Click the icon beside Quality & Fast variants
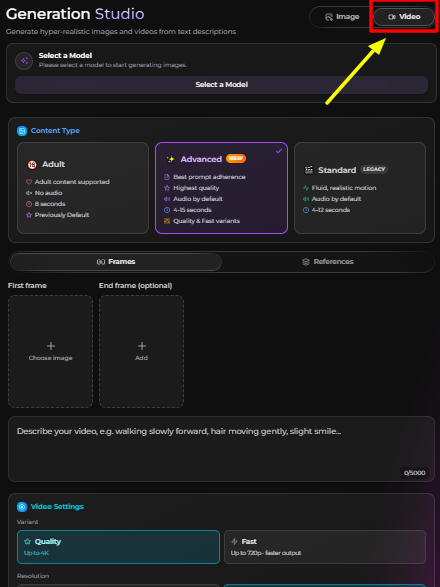Viewport: 440px width, 587px height. (167, 221)
